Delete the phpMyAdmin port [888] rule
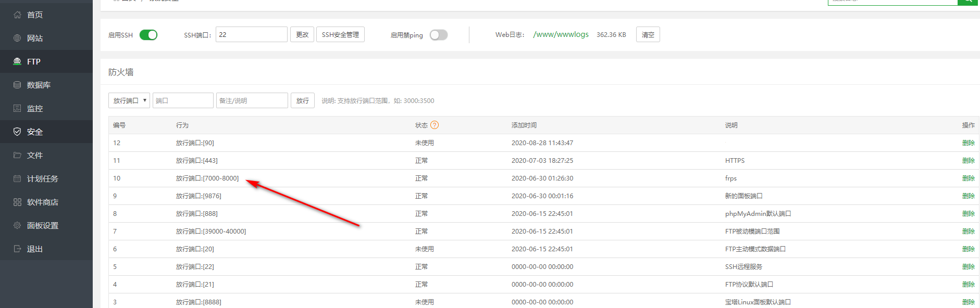 969,213
